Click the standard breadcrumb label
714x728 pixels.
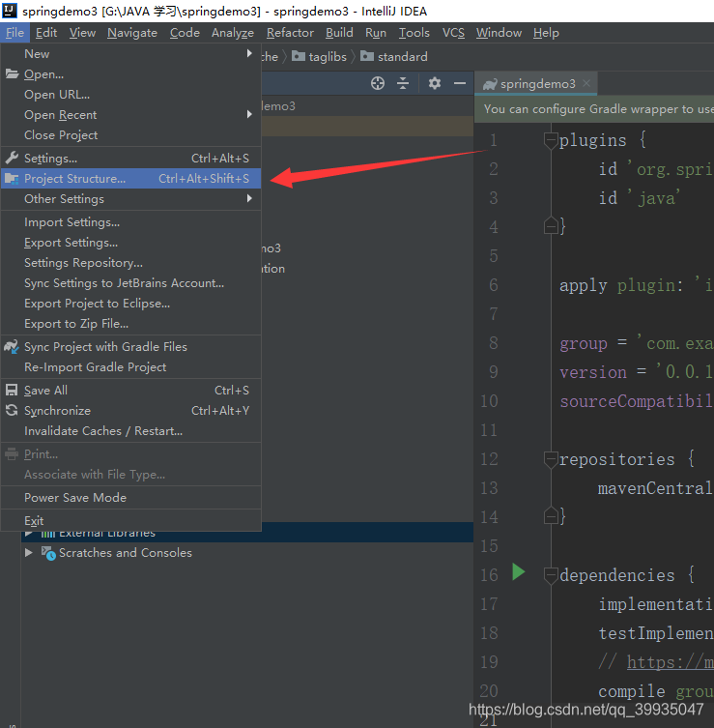click(403, 57)
